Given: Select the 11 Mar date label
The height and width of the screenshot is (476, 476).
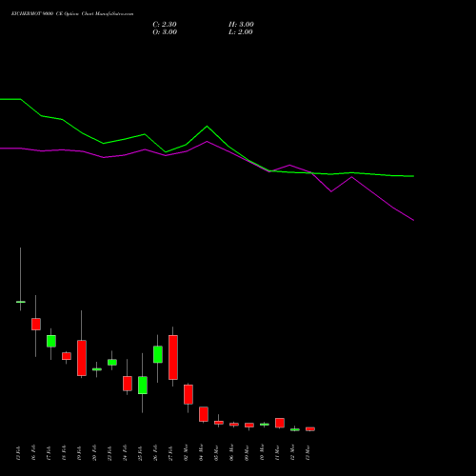Looking at the screenshot, I should [x=277, y=452].
